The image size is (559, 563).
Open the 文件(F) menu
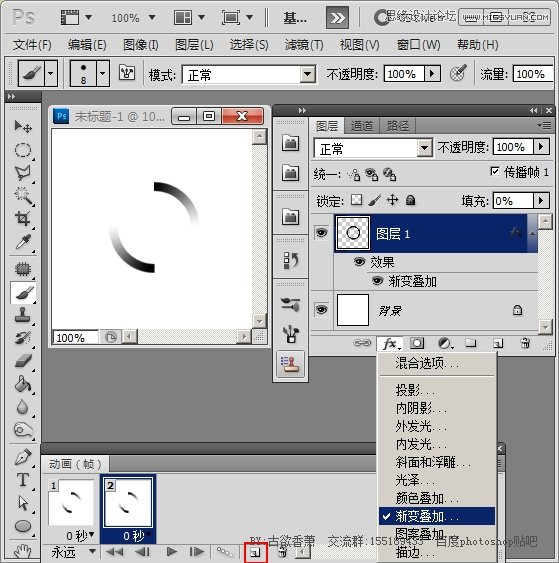pos(32,45)
